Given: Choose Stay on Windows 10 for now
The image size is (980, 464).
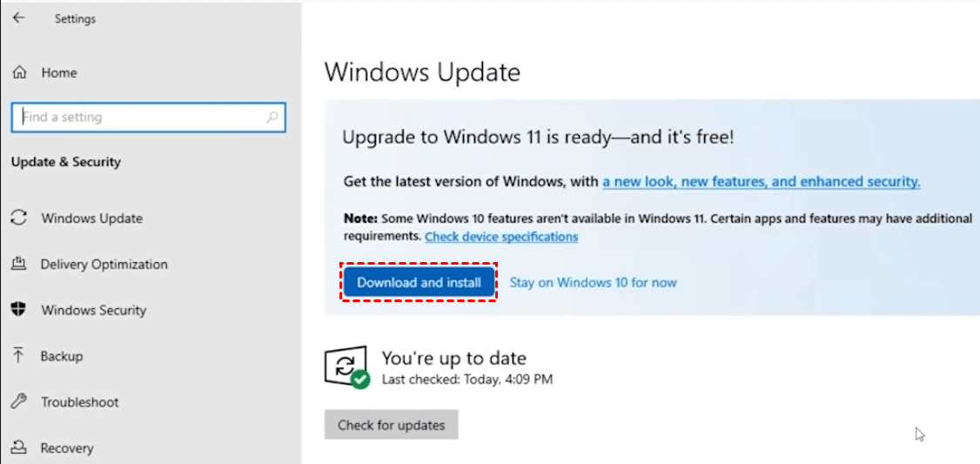Looking at the screenshot, I should [x=593, y=283].
